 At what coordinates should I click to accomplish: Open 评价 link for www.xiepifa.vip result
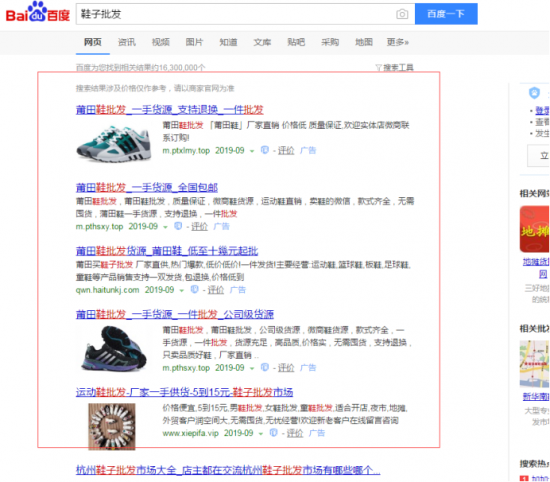[295, 433]
